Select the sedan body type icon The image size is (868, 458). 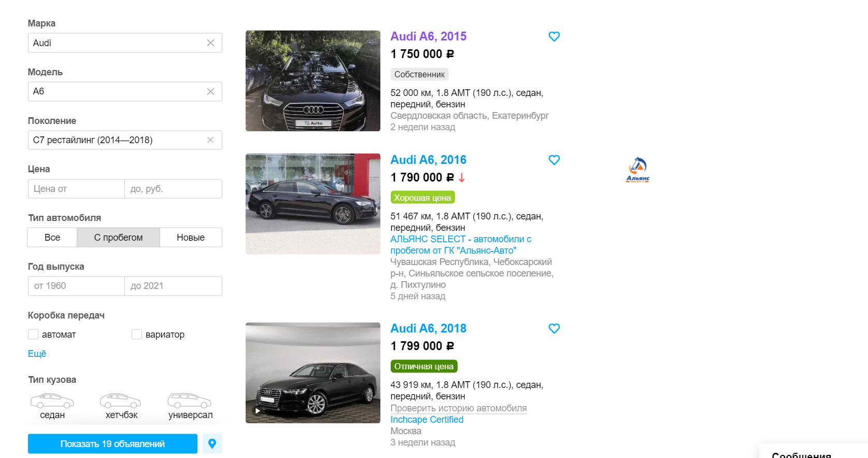tap(52, 401)
